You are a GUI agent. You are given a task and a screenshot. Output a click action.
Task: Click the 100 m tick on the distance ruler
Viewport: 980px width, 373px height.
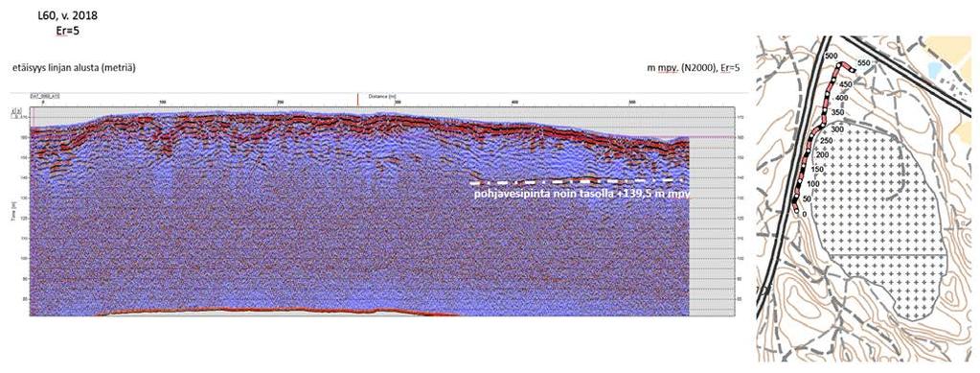(x=163, y=102)
